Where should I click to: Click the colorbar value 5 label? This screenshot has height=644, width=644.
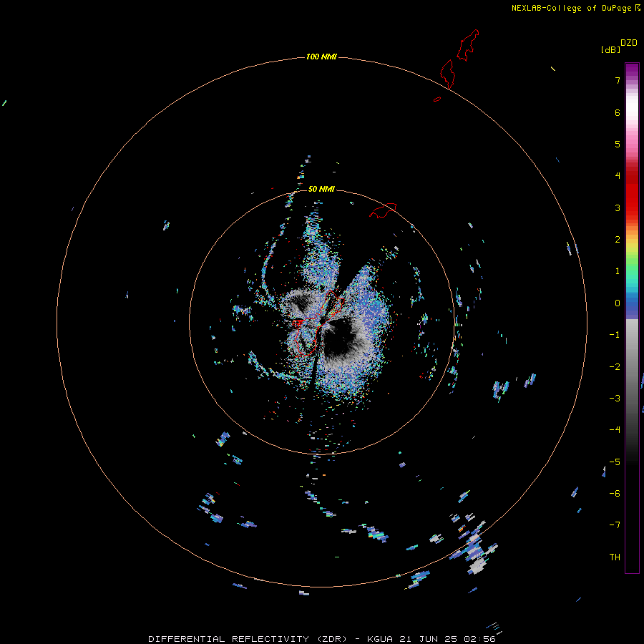click(618, 144)
